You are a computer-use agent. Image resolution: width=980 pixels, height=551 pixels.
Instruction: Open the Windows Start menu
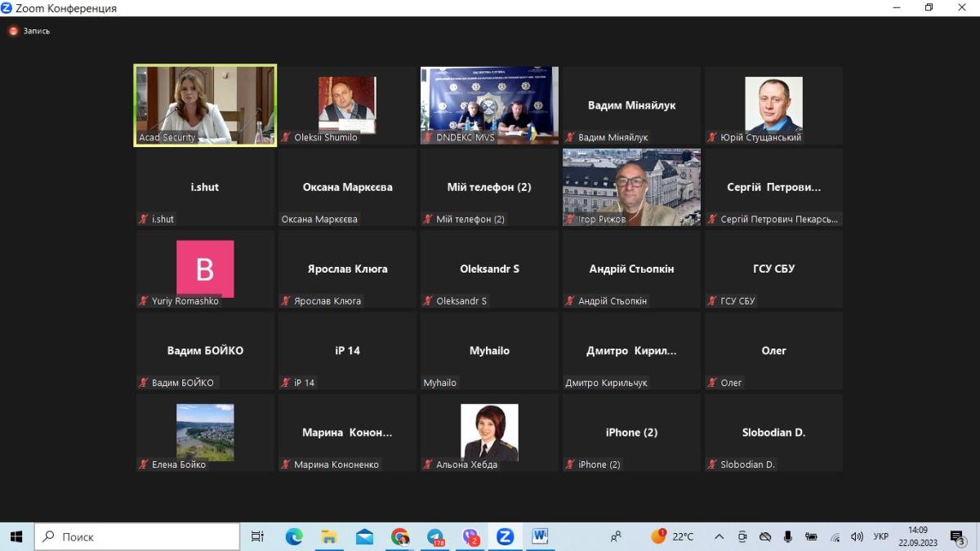click(x=16, y=536)
